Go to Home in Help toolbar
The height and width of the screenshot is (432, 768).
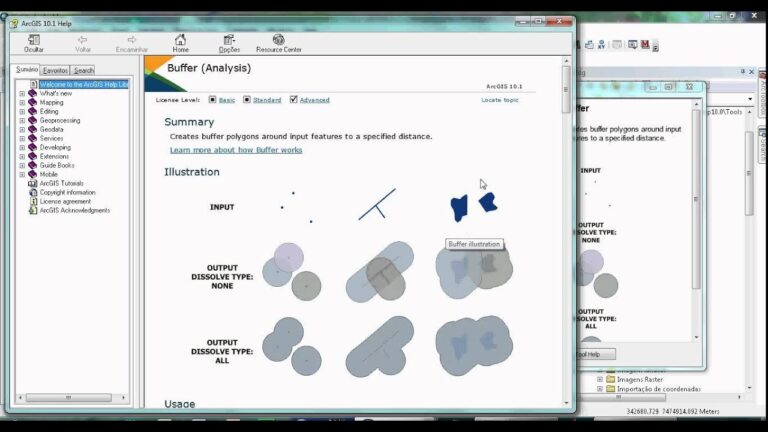180,40
